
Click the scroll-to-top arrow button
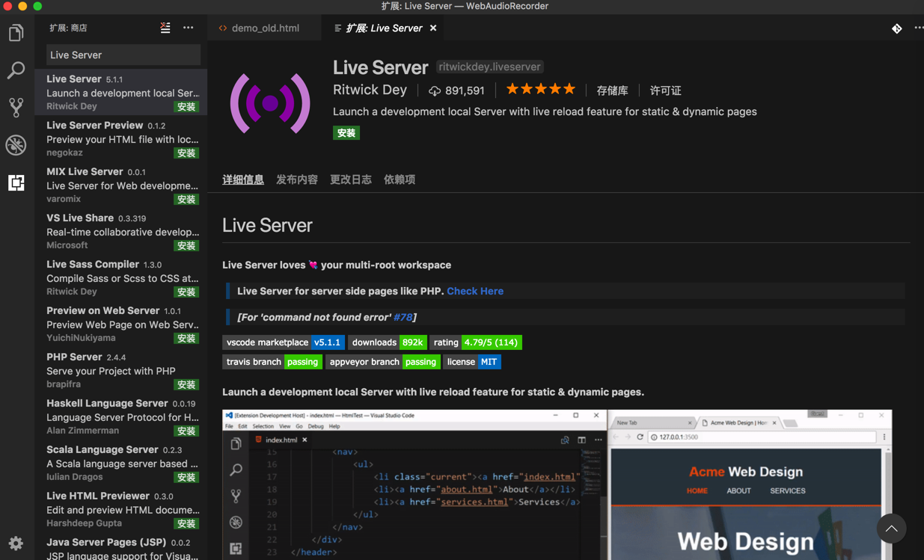[891, 529]
